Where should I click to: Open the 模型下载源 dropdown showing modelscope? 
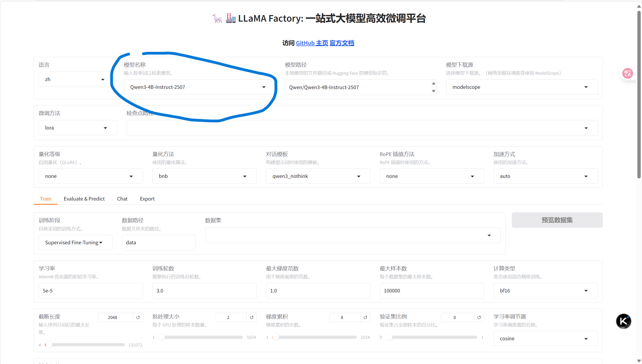522,87
